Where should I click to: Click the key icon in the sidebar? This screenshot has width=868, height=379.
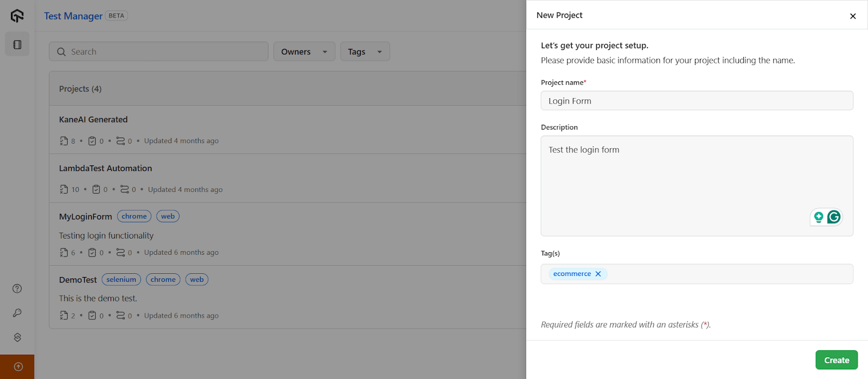17,313
